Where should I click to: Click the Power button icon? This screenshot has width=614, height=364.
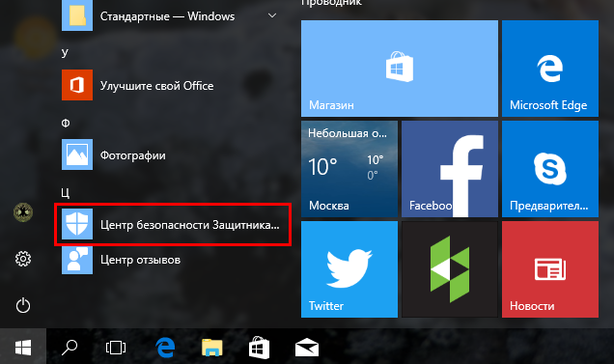tap(23, 305)
